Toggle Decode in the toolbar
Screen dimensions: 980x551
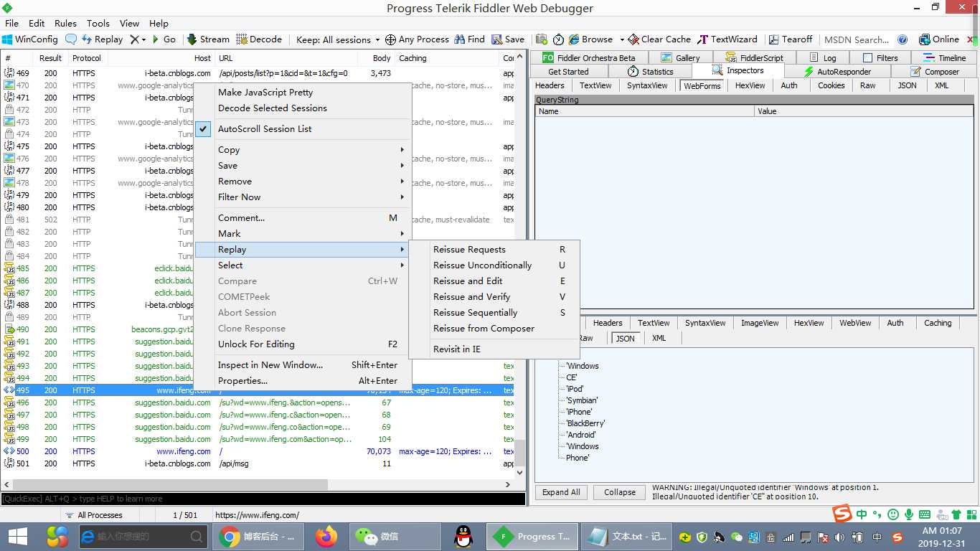point(260,39)
